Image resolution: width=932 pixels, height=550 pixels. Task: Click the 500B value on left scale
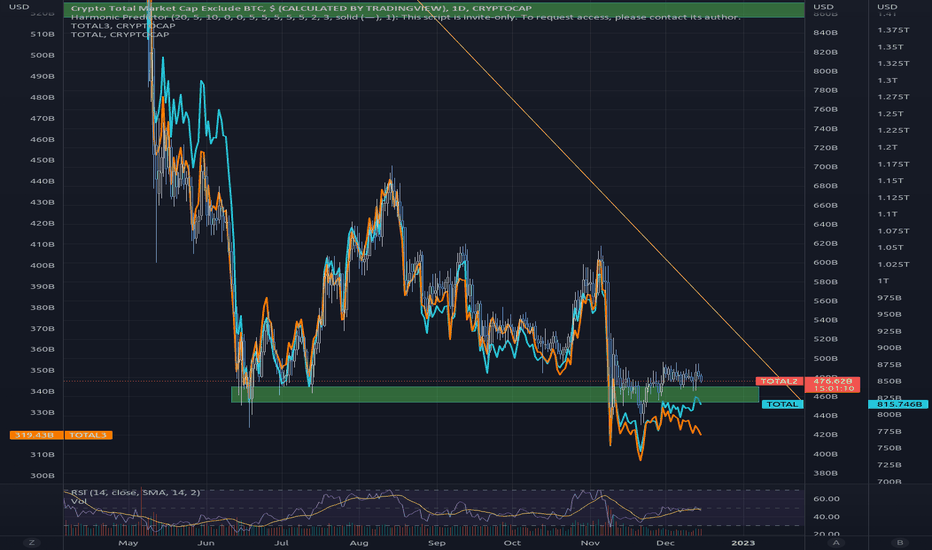tap(42, 55)
